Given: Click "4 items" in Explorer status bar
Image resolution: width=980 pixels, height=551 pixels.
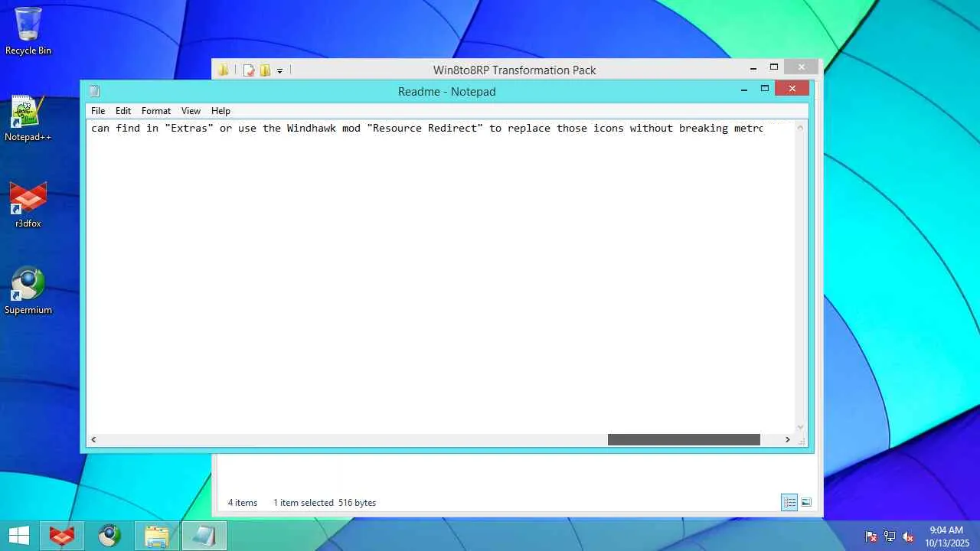Looking at the screenshot, I should tap(243, 503).
